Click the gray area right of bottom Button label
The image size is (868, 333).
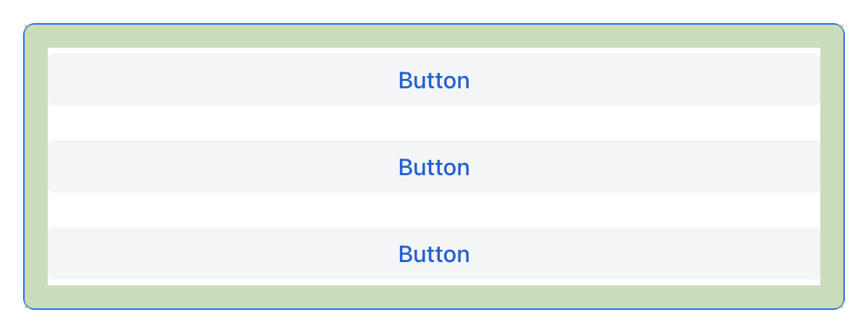click(651, 253)
